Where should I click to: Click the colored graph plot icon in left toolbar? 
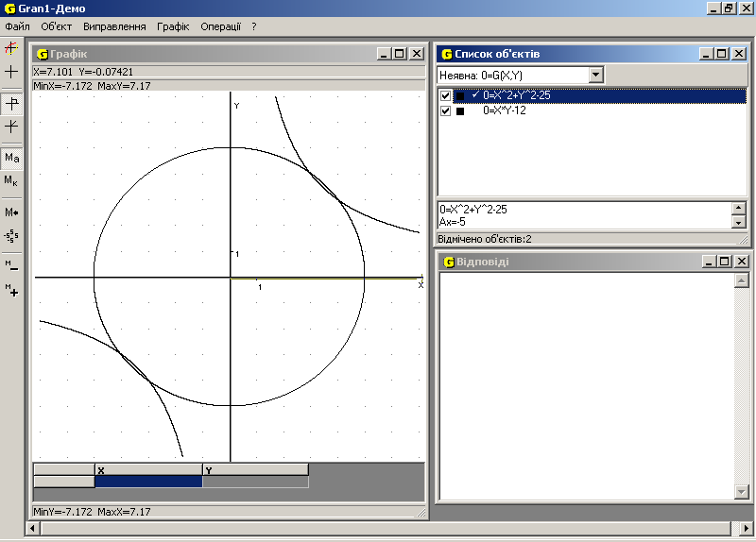11,48
